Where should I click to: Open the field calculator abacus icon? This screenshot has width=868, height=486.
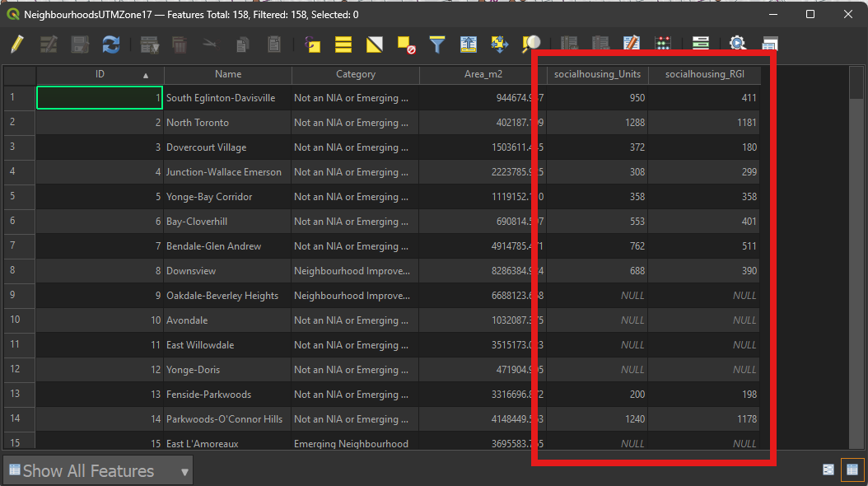click(x=663, y=44)
